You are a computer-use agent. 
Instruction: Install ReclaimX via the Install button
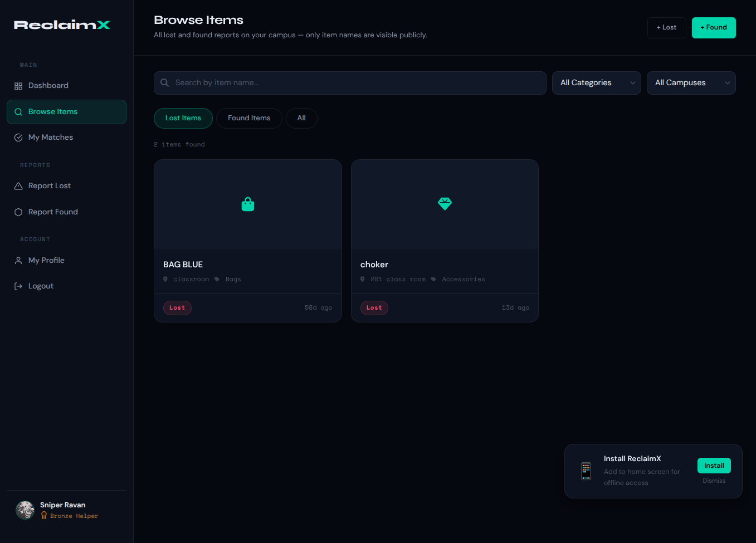[714, 466]
